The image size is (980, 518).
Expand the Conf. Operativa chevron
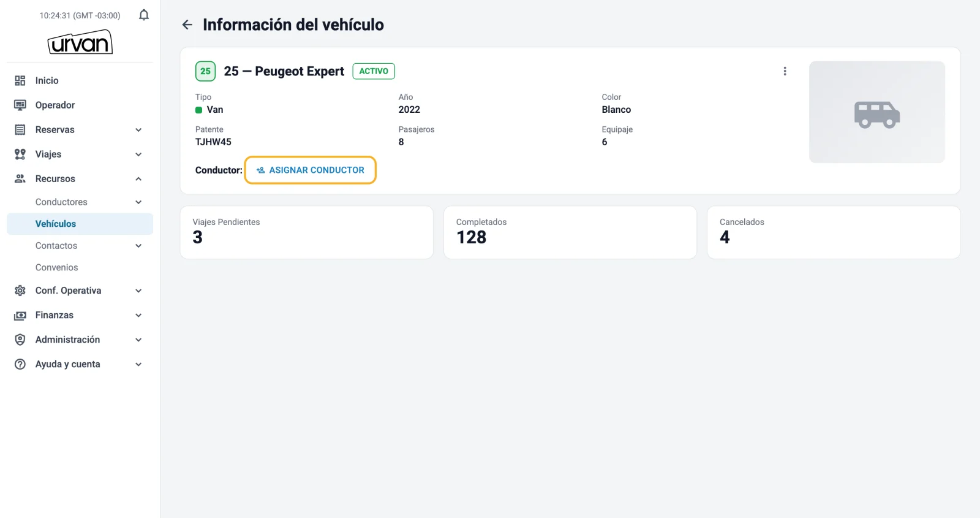pos(138,291)
